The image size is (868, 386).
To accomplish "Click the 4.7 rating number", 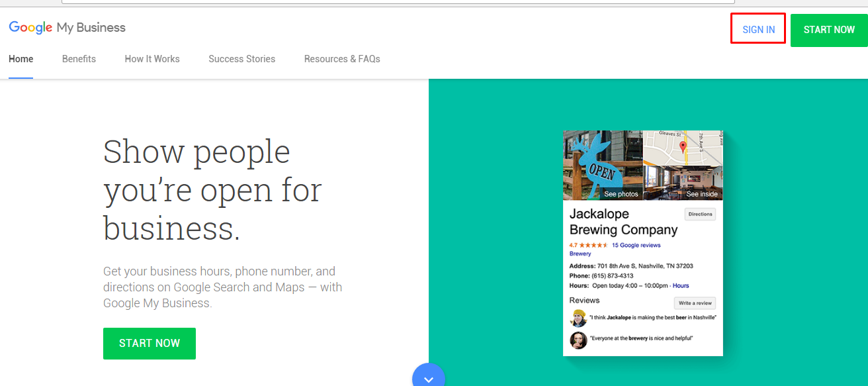I will click(x=573, y=245).
